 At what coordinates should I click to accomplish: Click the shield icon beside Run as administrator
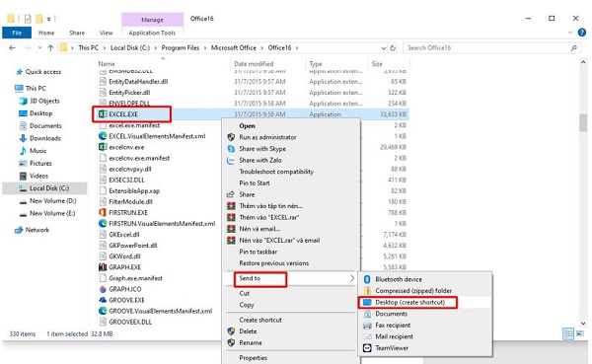pos(231,137)
